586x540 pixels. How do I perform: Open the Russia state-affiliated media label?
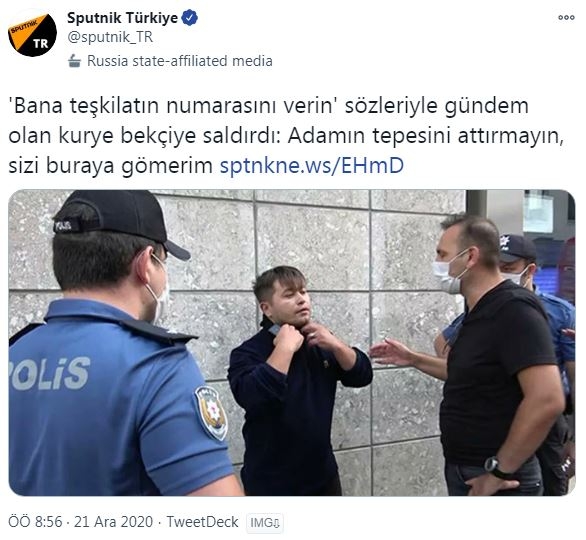pyautogui.click(x=180, y=61)
